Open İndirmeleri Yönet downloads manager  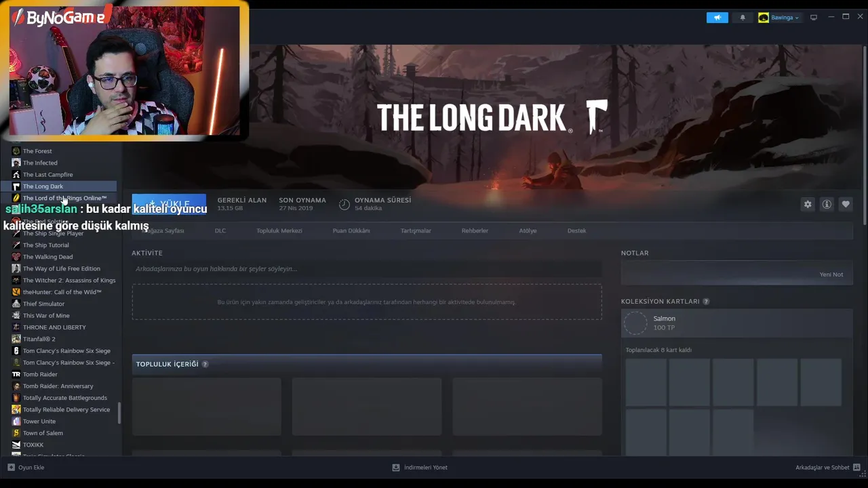[420, 468]
